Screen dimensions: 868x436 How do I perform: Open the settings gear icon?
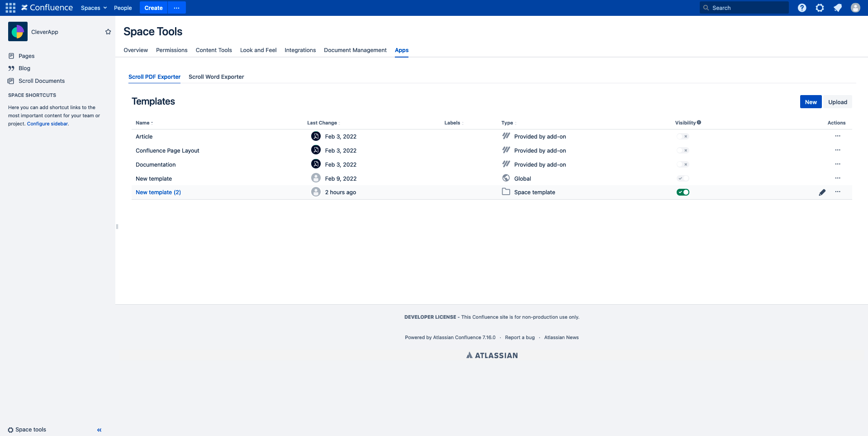coord(820,8)
